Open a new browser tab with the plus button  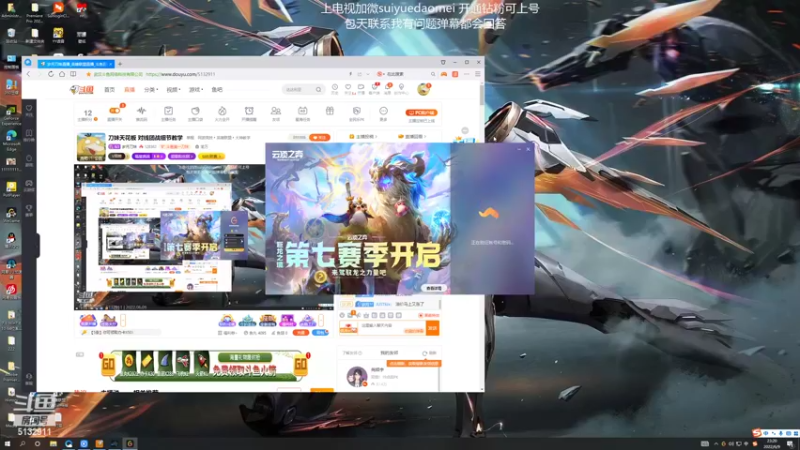point(120,64)
